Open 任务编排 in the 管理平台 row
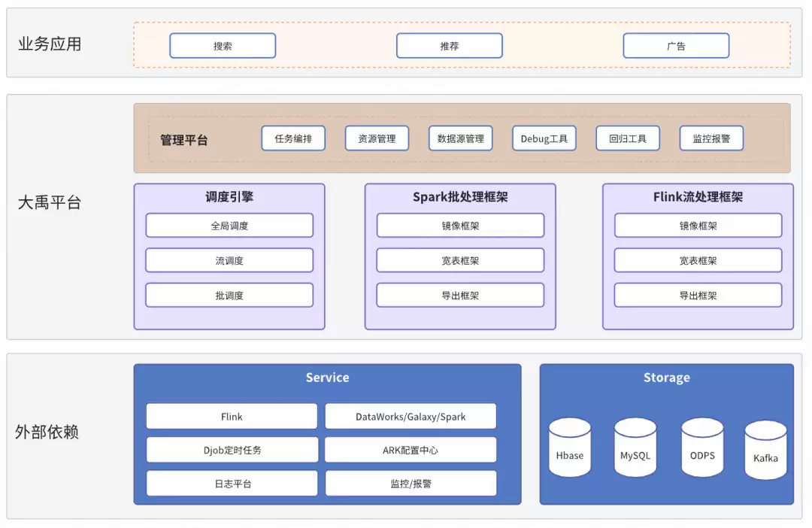Screen dimensions: 812x528 click(x=293, y=138)
